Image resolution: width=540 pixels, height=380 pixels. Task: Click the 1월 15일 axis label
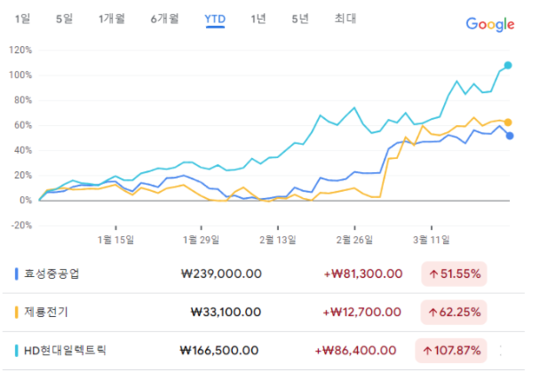pos(116,239)
